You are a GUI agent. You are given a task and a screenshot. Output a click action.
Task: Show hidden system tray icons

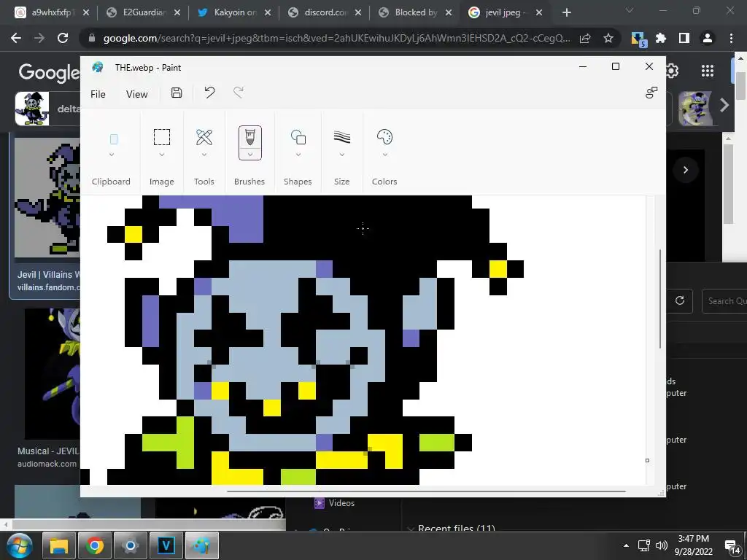tap(626, 545)
